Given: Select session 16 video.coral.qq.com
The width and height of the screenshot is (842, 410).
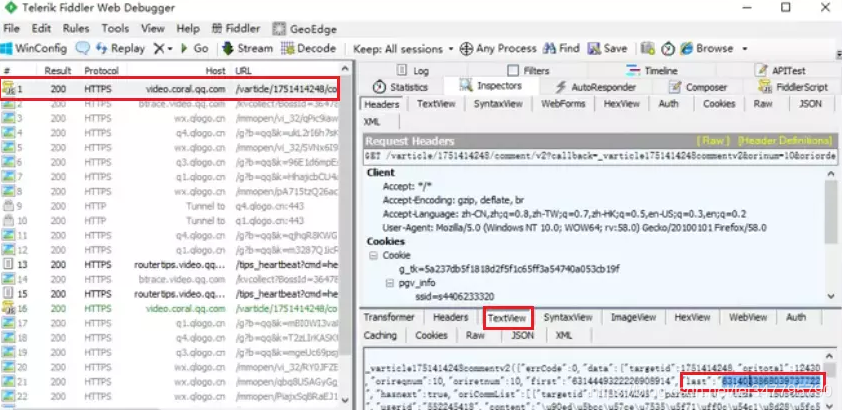Looking at the screenshot, I should pyautogui.click(x=170, y=309).
